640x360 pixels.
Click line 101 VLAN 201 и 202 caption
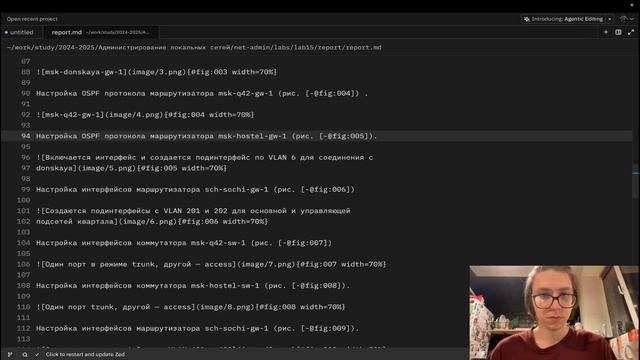tap(193, 211)
